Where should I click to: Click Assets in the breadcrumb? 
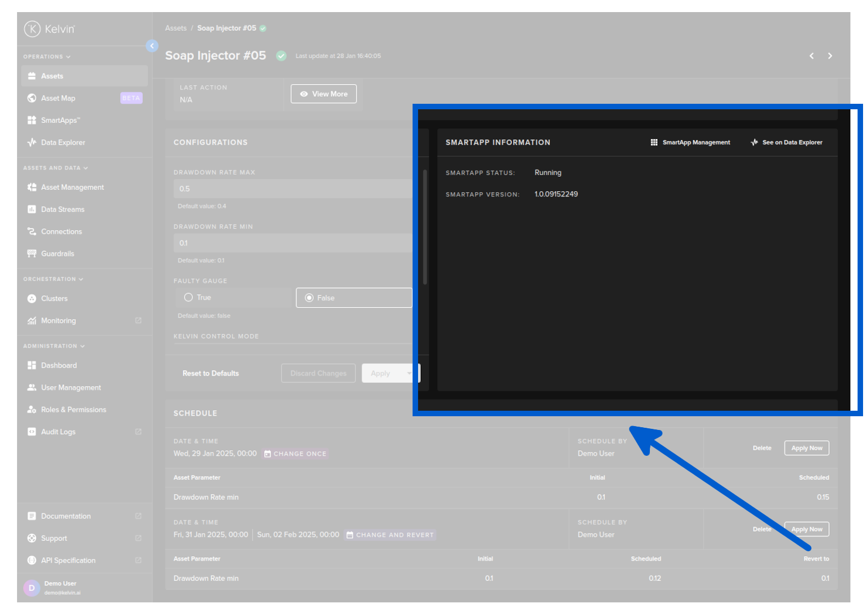(176, 28)
